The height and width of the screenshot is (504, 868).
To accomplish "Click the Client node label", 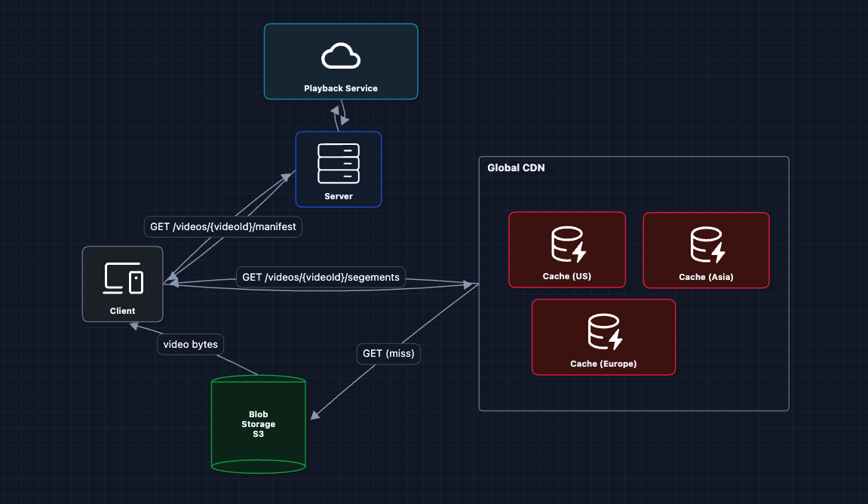I will [x=122, y=311].
